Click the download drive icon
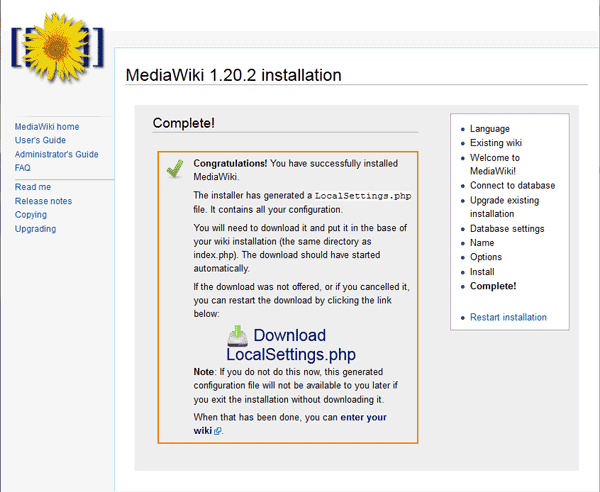 point(238,336)
